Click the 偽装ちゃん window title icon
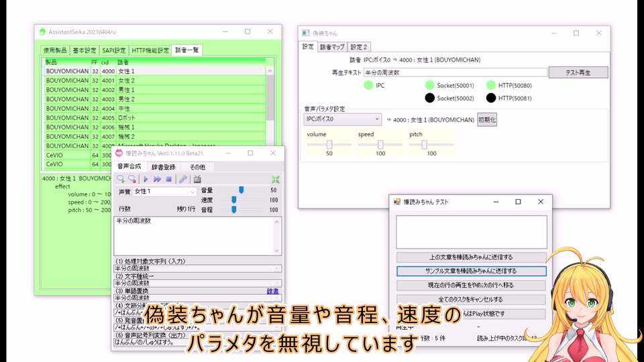 coord(306,33)
